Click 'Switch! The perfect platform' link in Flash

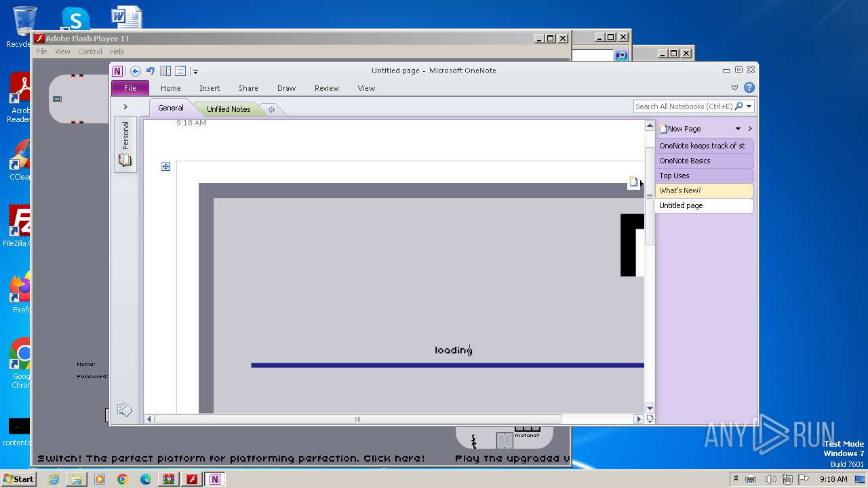click(231, 458)
